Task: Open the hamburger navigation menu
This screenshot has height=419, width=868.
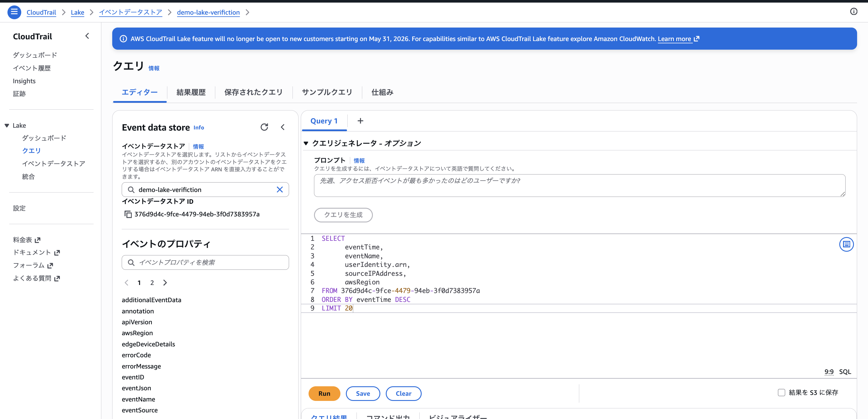Action: (14, 12)
